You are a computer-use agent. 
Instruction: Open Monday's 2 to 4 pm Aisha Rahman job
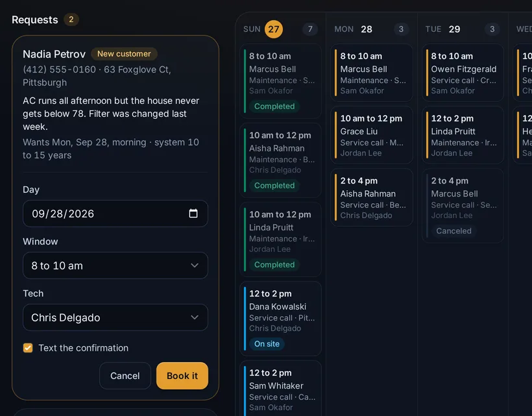click(x=372, y=197)
